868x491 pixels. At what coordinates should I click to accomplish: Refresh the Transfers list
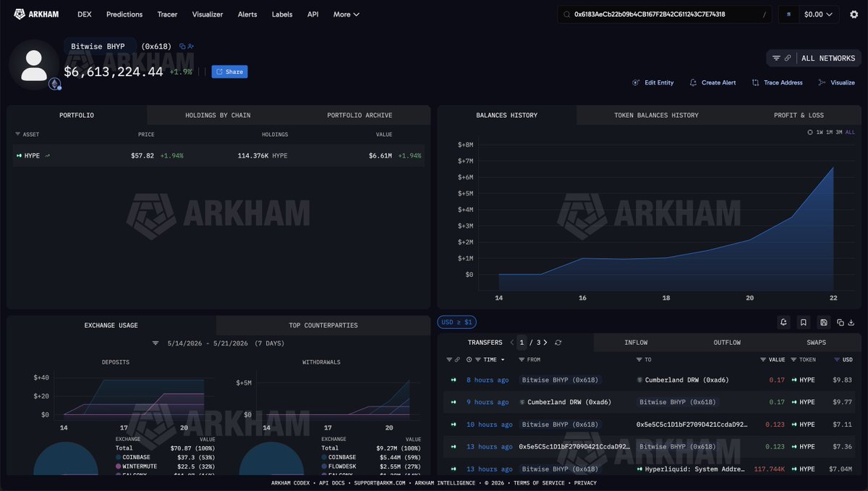pos(558,343)
